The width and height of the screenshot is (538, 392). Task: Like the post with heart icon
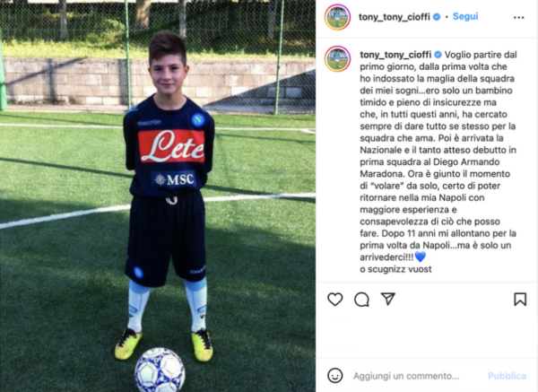pos(334,300)
